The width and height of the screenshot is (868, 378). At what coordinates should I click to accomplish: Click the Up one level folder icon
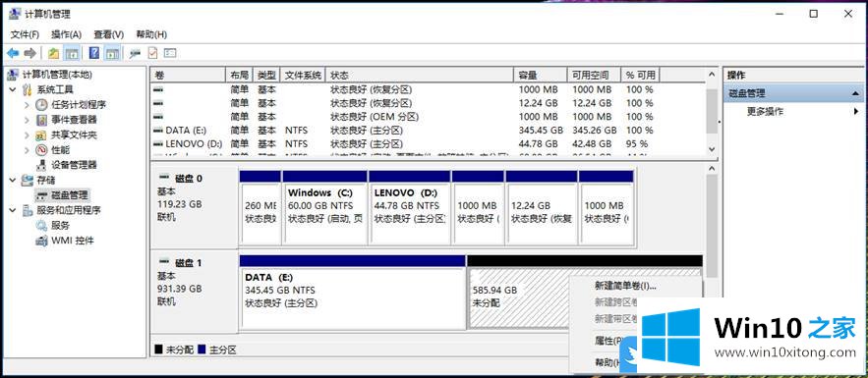click(x=53, y=53)
